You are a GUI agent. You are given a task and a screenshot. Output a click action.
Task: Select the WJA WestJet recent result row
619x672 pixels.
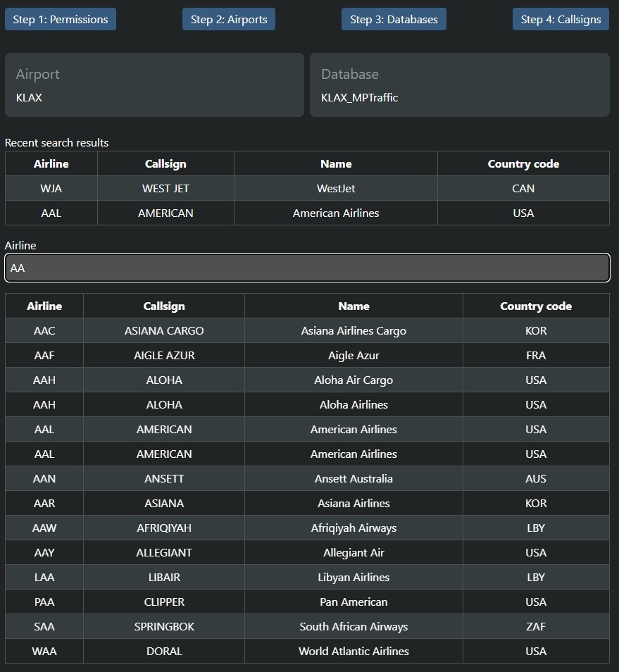[x=307, y=188]
